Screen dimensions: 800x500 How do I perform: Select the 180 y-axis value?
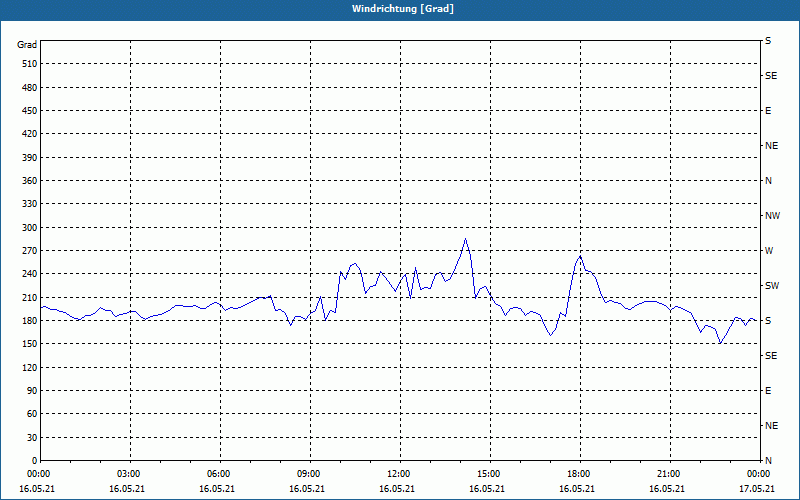point(30,321)
